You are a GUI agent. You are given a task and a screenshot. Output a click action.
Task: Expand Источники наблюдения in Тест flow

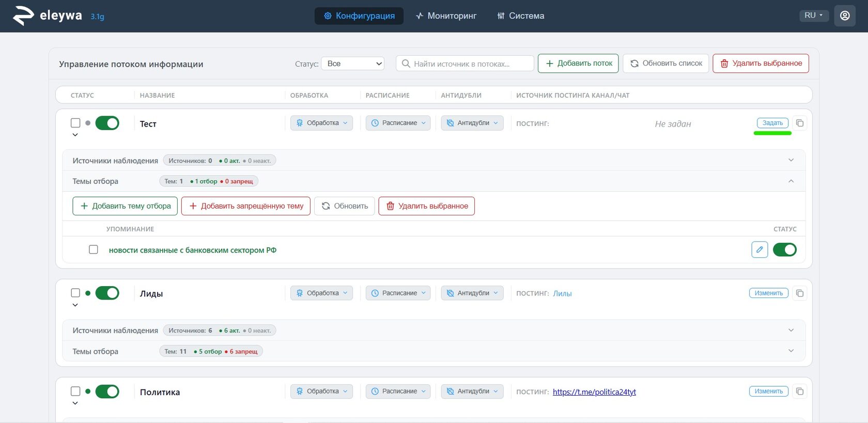(x=791, y=160)
